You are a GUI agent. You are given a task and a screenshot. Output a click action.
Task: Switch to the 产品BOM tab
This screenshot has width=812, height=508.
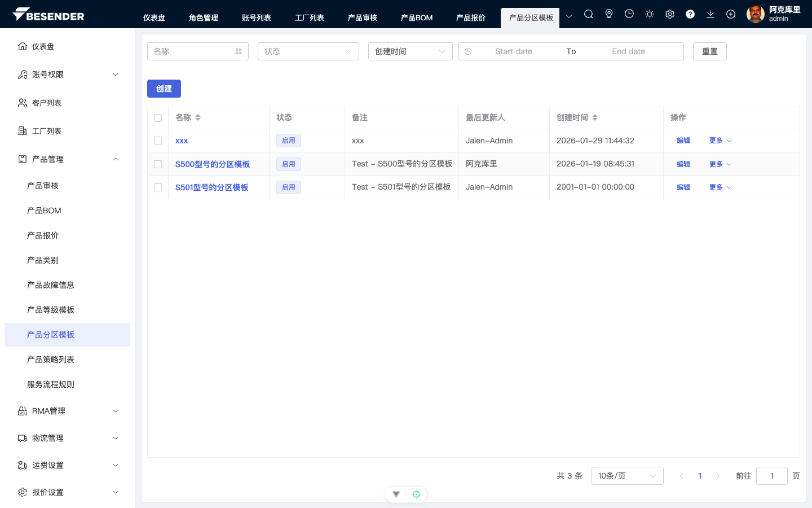pyautogui.click(x=417, y=18)
